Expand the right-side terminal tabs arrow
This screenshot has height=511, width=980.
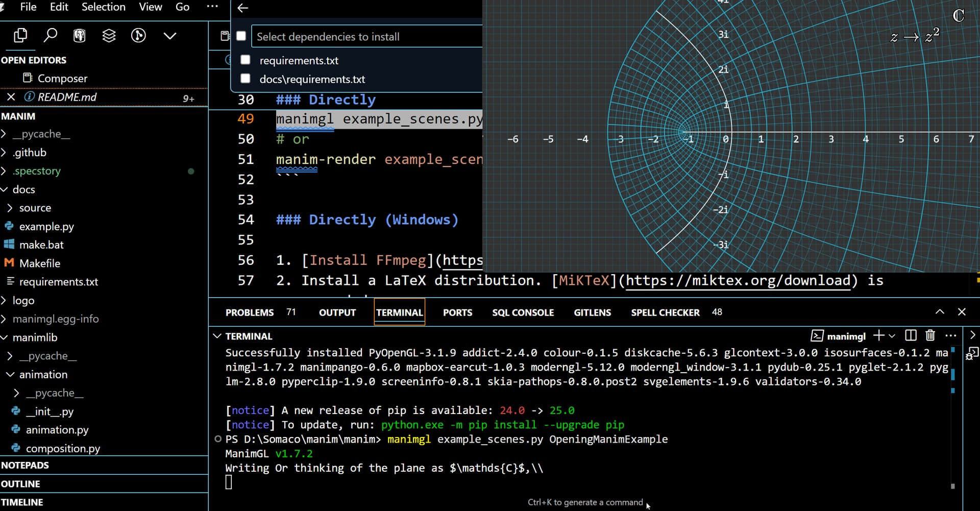972,335
